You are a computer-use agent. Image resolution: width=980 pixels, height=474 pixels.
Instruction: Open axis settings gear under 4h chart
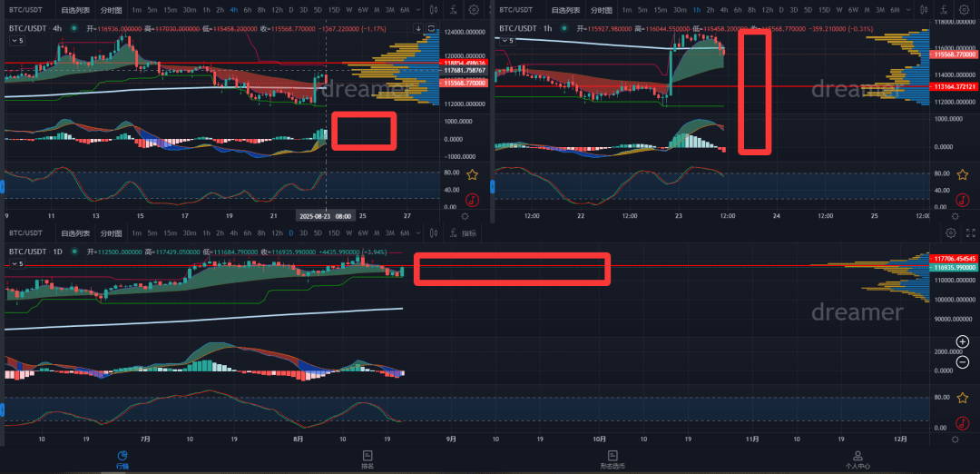(x=465, y=216)
